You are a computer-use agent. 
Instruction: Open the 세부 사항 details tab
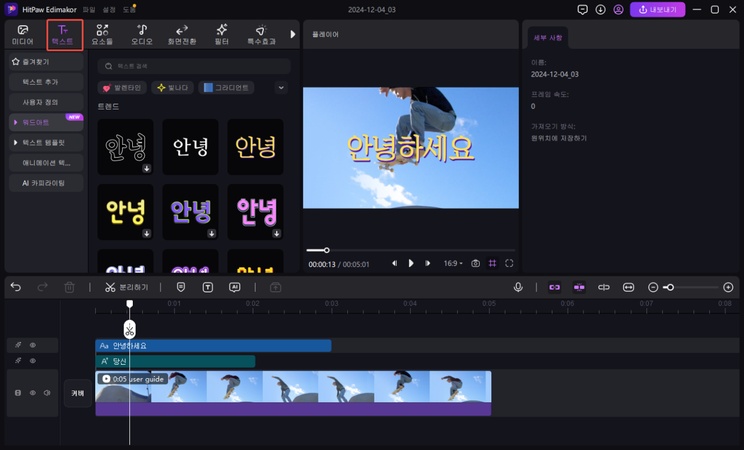(548, 38)
